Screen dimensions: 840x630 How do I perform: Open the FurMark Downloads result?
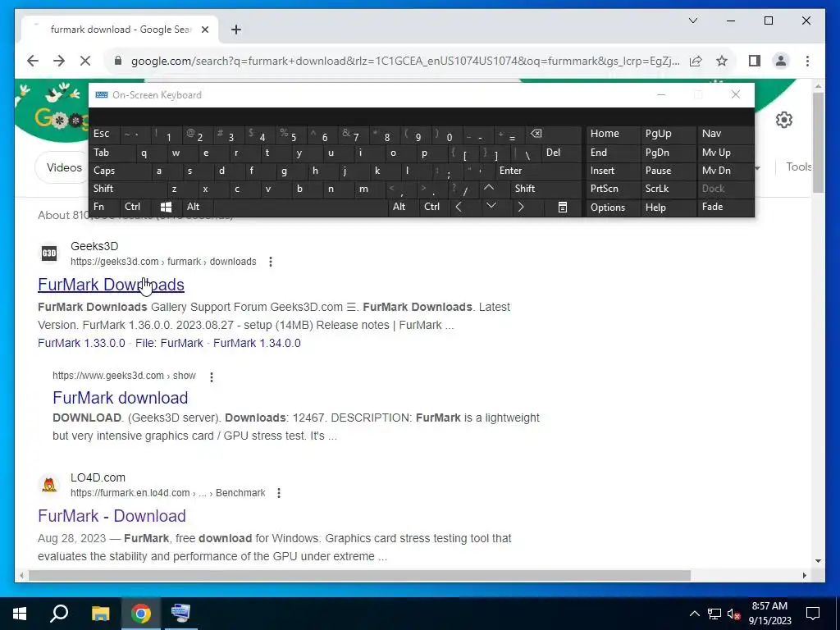[x=111, y=285]
